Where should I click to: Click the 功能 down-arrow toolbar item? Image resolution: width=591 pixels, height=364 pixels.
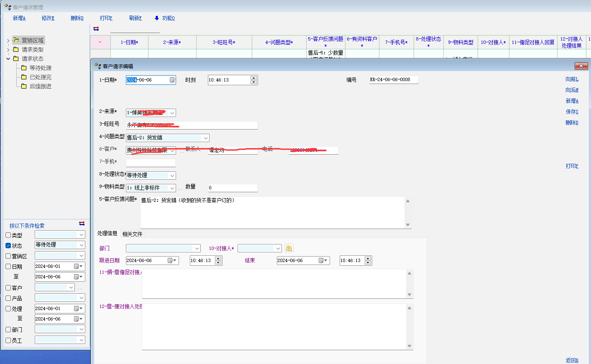(165, 18)
